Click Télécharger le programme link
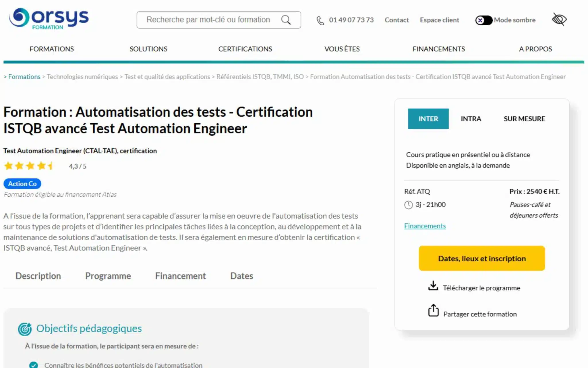Screen dimensions: 588x368 (481, 288)
